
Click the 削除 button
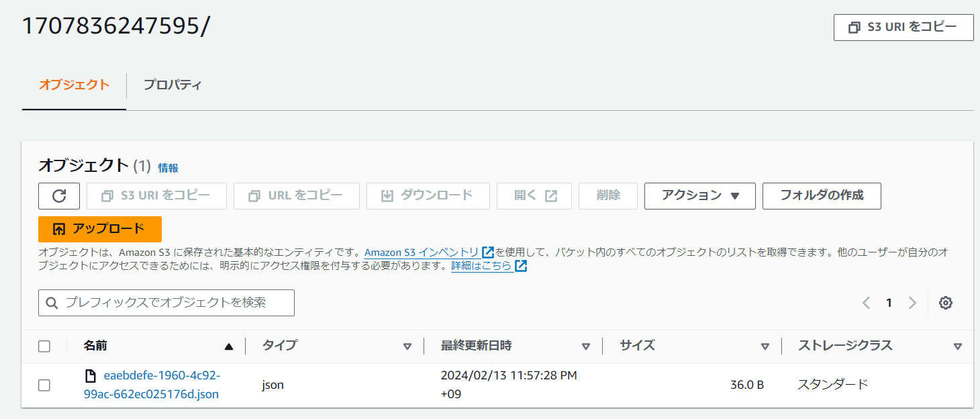pyautogui.click(x=608, y=196)
